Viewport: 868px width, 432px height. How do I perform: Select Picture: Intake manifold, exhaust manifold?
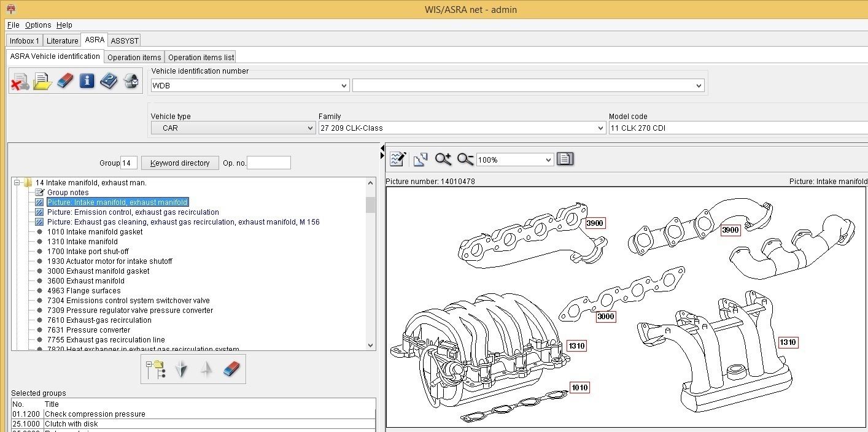pyautogui.click(x=118, y=202)
